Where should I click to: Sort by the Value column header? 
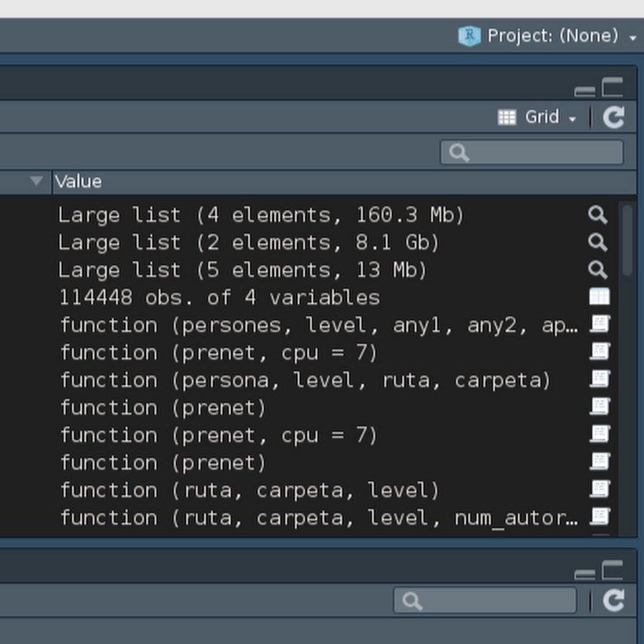coord(79,182)
